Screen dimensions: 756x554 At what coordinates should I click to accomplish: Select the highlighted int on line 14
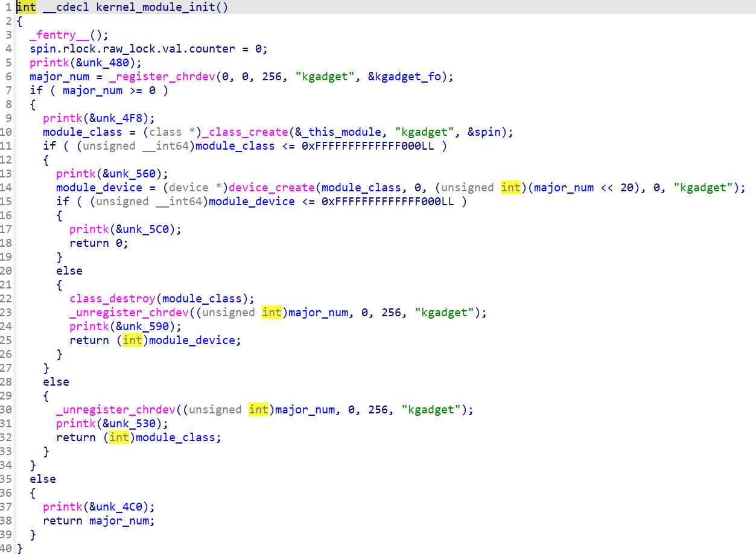(510, 188)
